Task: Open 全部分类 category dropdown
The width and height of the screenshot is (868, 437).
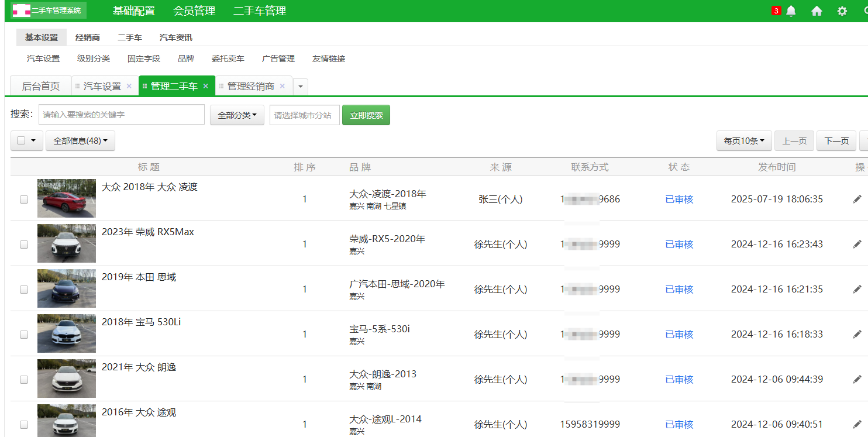Action: click(237, 115)
